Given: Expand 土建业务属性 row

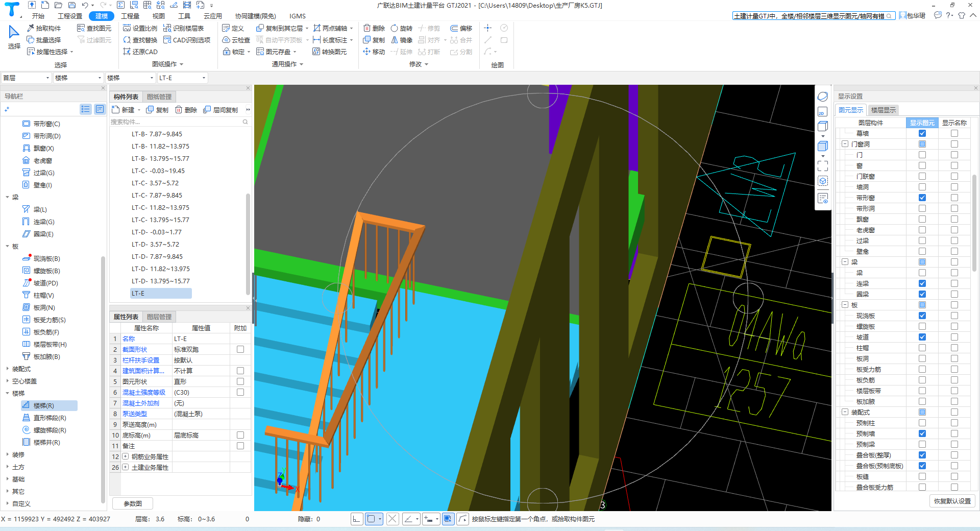Looking at the screenshot, I should point(125,467).
